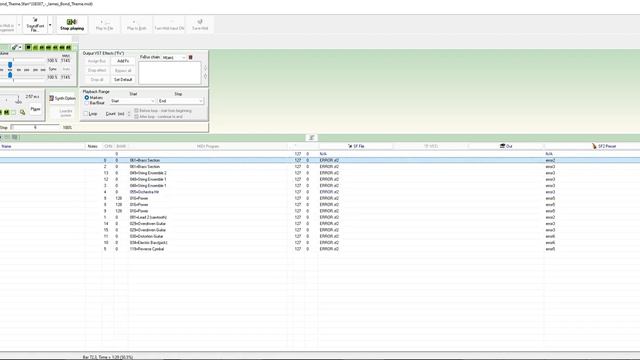Viewport: 640px width, 360px height.
Task: Click the loop Count spinner arrows
Action: (129, 114)
